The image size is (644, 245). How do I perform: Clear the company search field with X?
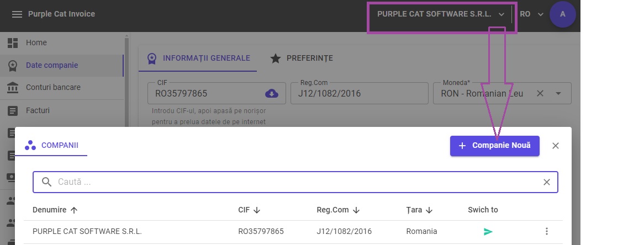pos(547,182)
